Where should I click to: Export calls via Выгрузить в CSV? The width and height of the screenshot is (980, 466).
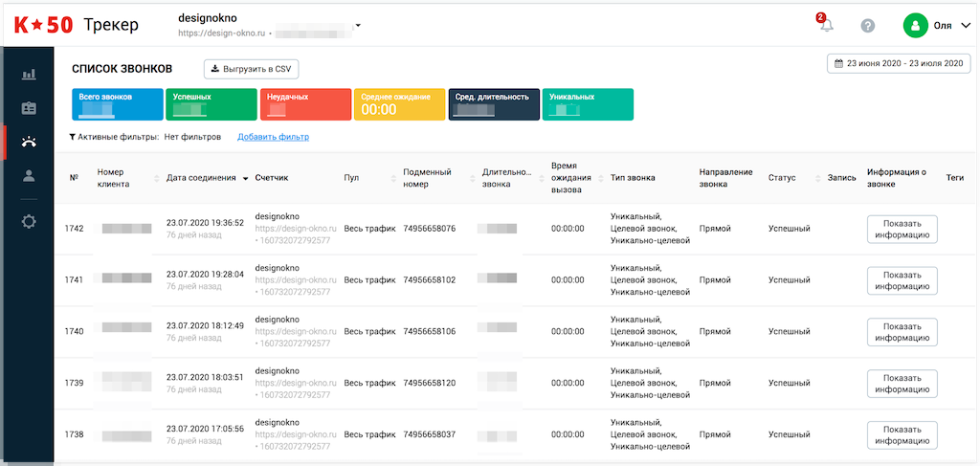(252, 69)
